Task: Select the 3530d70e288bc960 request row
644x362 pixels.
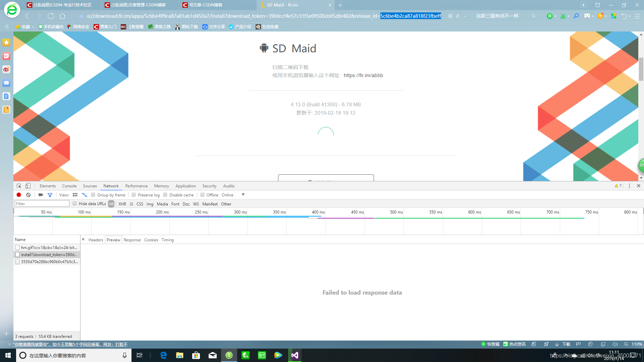Action: coord(47,262)
